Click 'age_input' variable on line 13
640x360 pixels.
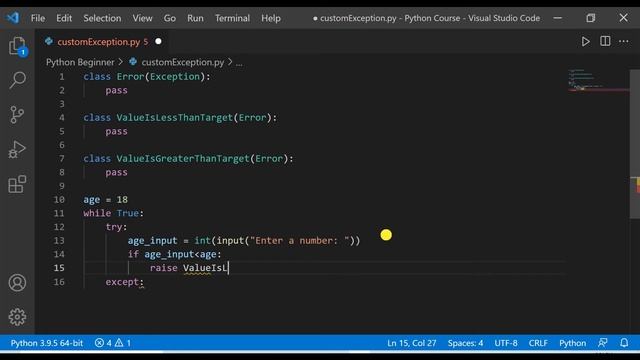(152, 240)
